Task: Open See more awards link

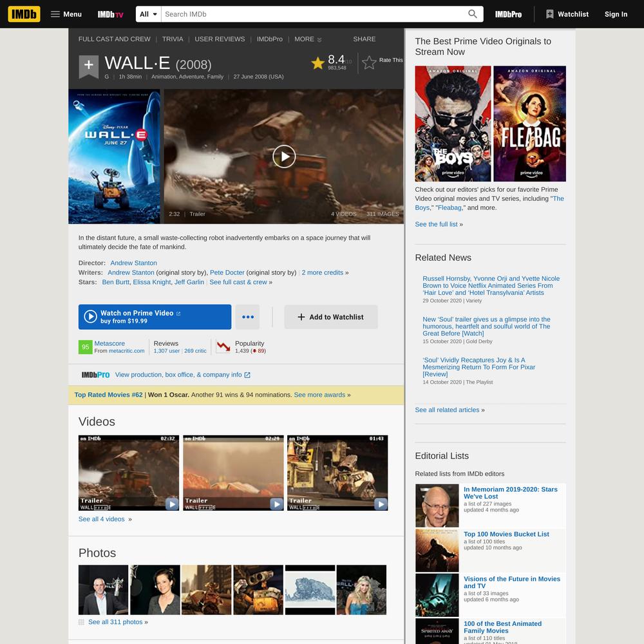Action: pos(319,395)
